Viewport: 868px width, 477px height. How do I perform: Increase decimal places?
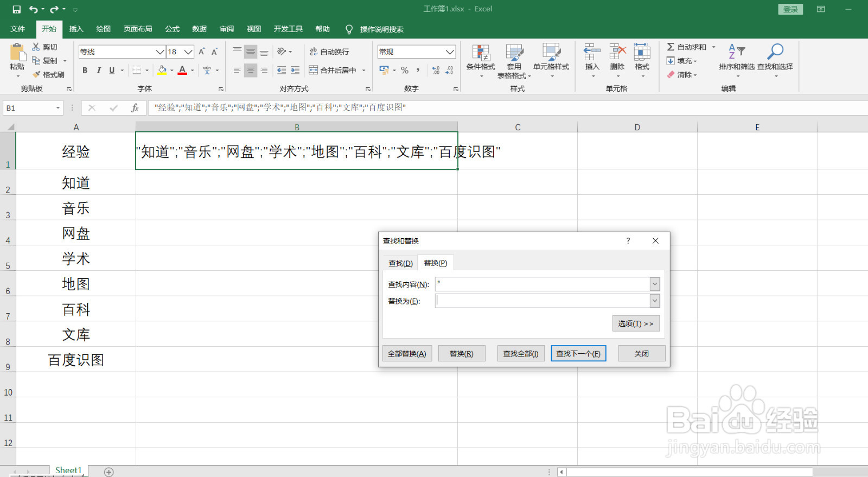pos(436,70)
